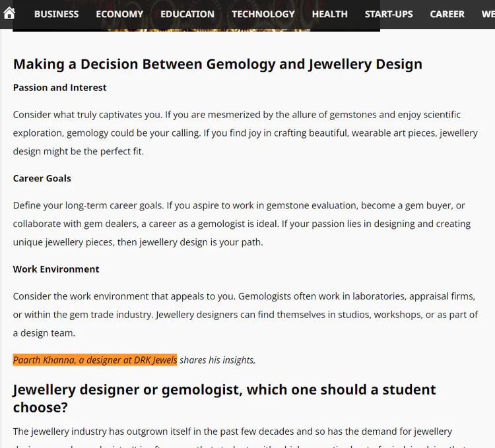The height and width of the screenshot is (448, 495).
Task: Open the TECHNOLOGY category
Action: pyautogui.click(x=263, y=15)
